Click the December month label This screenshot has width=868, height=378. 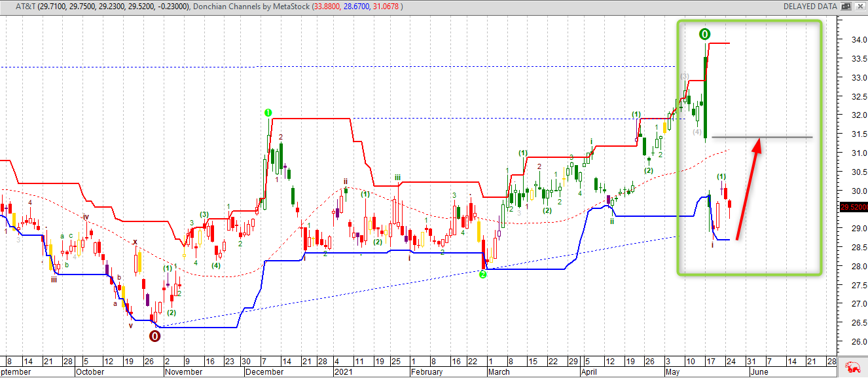point(264,371)
